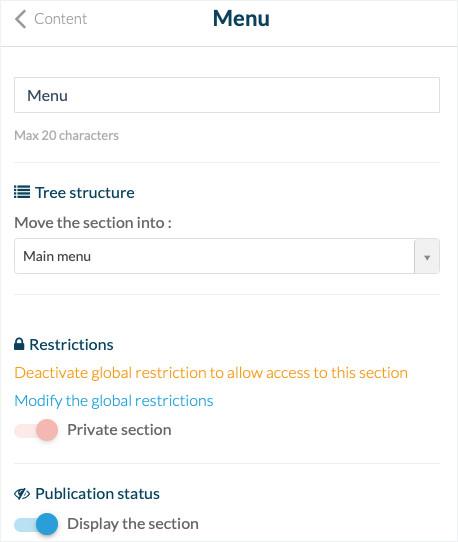Toggle the Private section switch
The width and height of the screenshot is (458, 542).
point(36,430)
